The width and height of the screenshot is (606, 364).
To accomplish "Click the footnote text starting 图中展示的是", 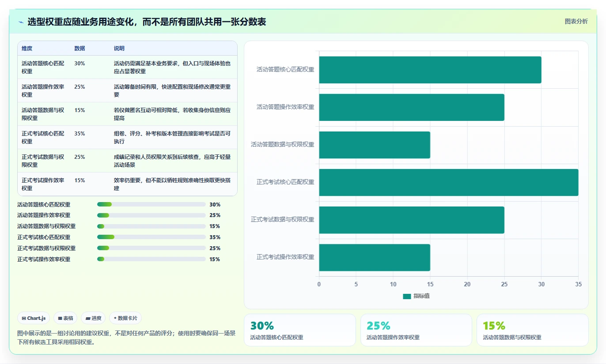I will [x=126, y=338].
